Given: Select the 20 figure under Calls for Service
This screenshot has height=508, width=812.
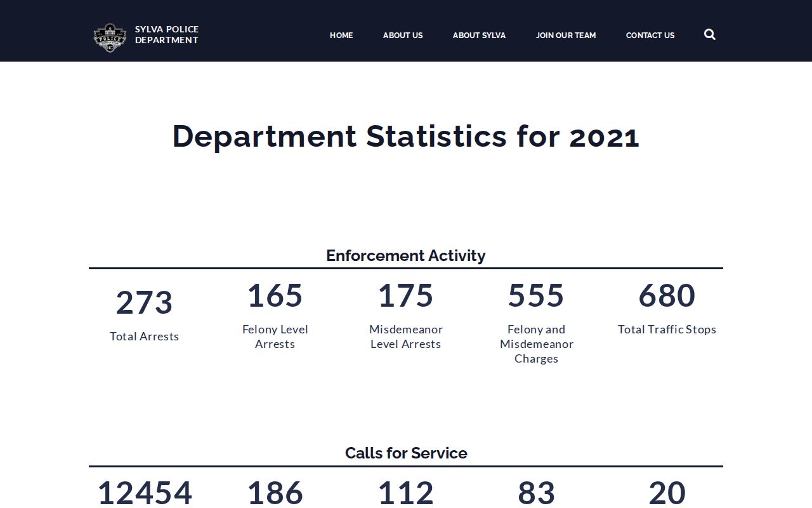Looking at the screenshot, I should click(x=667, y=493).
